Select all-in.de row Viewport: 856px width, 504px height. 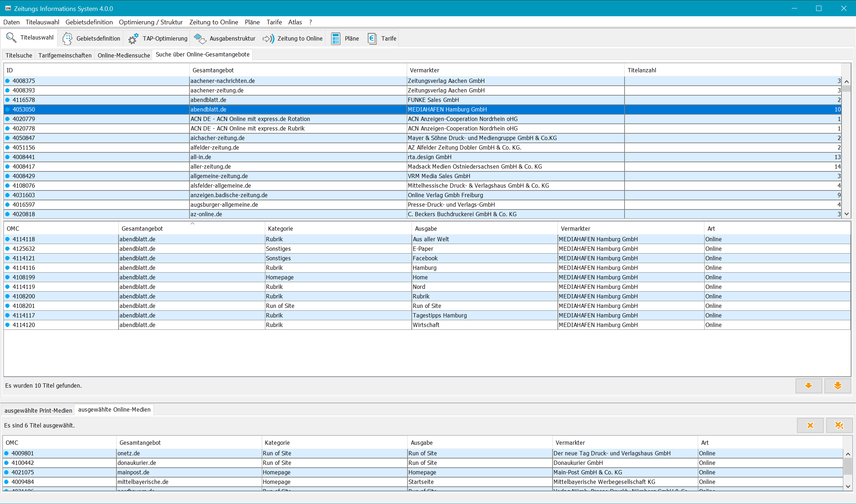[422, 157]
